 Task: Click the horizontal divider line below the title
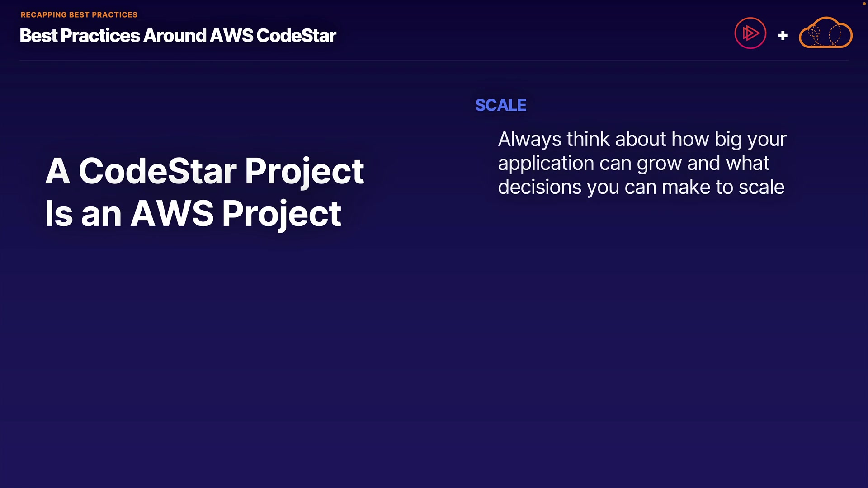434,61
